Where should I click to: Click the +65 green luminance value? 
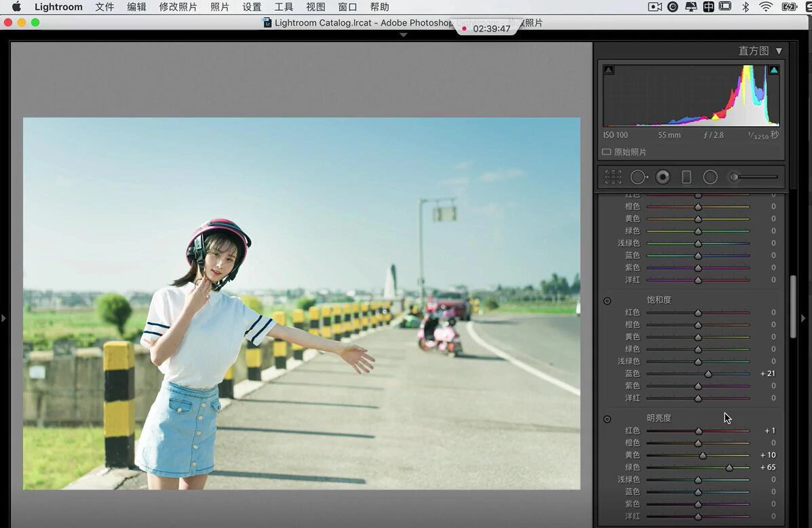click(767, 468)
